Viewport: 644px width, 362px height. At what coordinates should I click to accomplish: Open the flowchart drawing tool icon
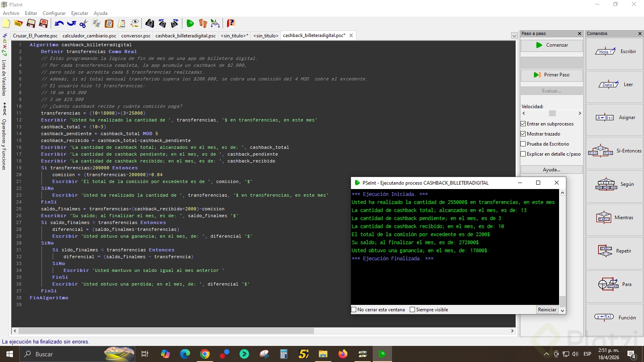[x=215, y=24]
